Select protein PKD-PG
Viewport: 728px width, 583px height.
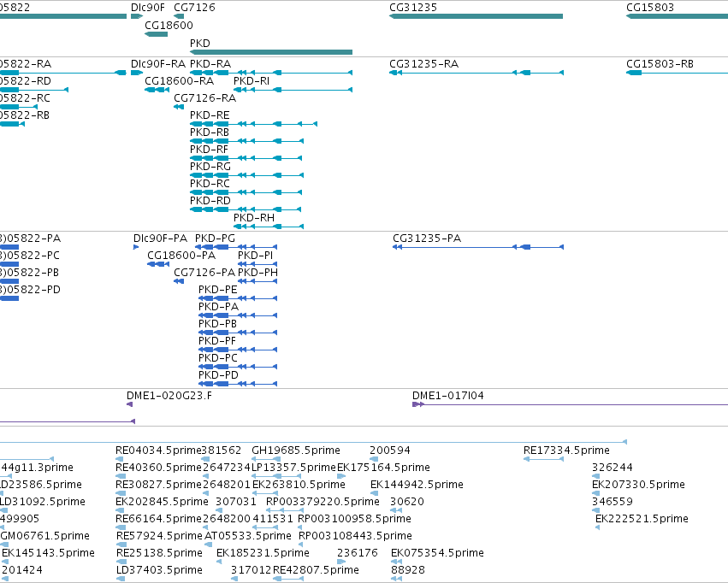[x=236, y=247]
